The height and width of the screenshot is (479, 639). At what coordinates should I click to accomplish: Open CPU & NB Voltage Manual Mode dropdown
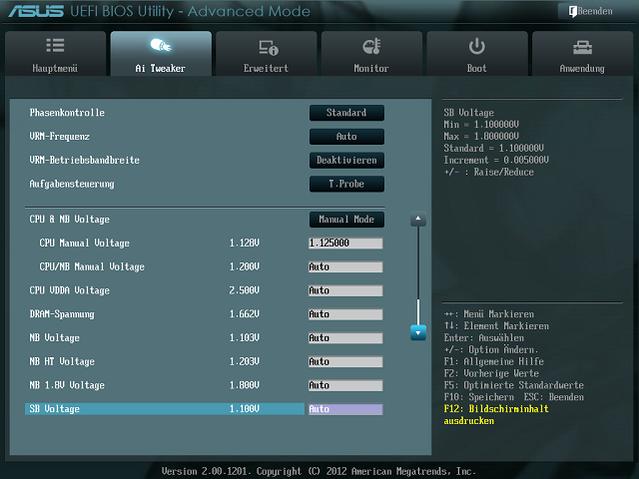346,219
